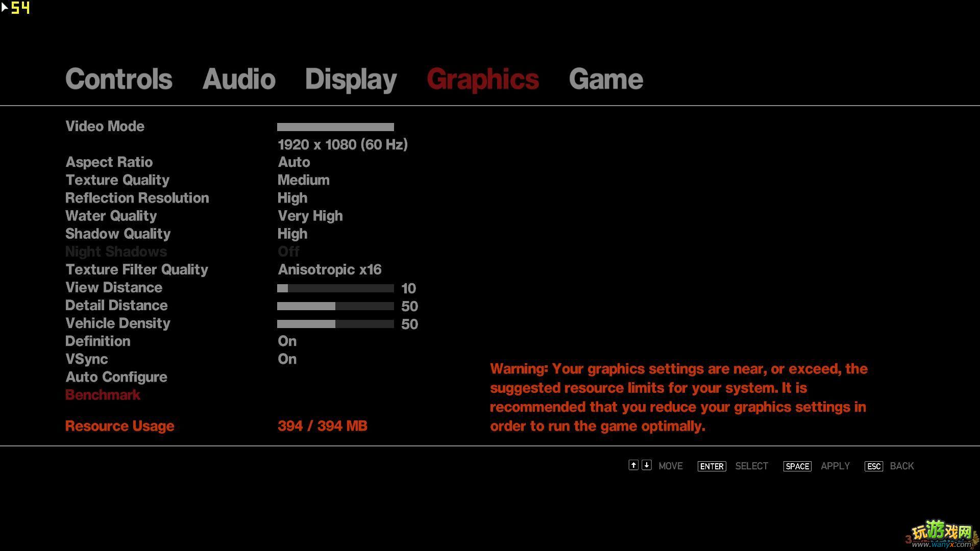The width and height of the screenshot is (980, 551).
Task: Expand the Reflection Resolution dropdown
Action: point(292,198)
